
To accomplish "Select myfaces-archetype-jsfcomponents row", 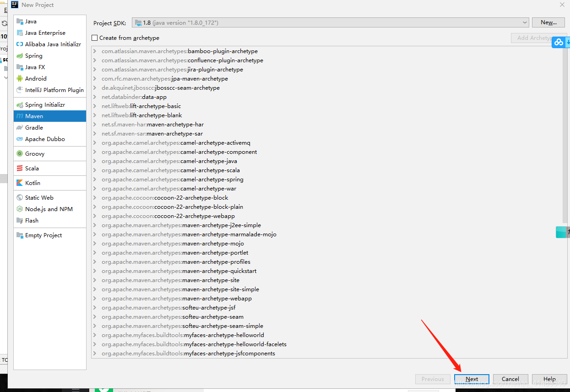I will pyautogui.click(x=327, y=354).
